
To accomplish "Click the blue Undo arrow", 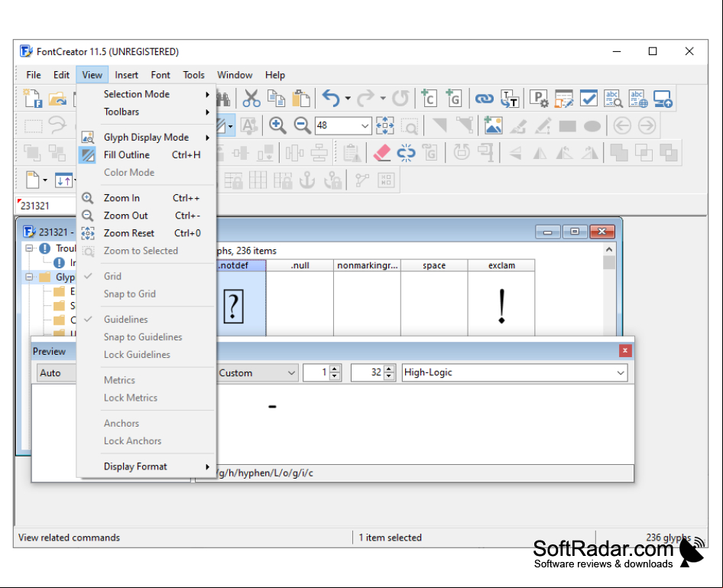I will pyautogui.click(x=331, y=98).
